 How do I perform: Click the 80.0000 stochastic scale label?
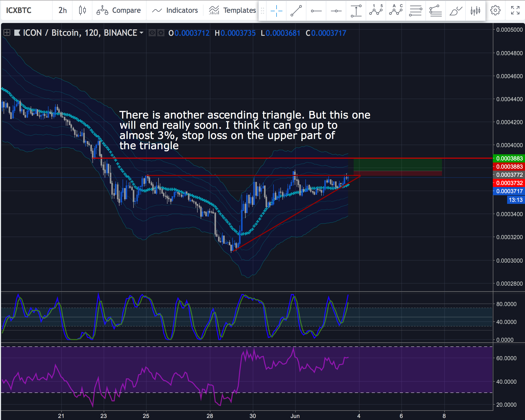coord(506,304)
